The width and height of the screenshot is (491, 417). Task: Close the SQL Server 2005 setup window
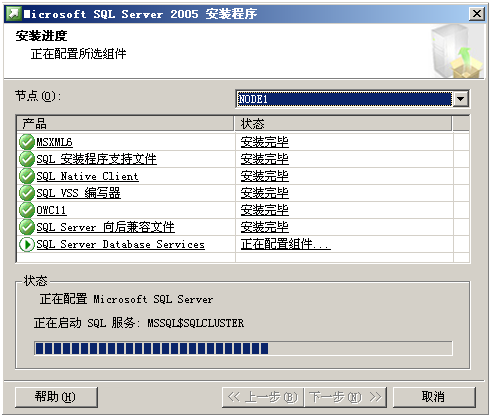477,14
